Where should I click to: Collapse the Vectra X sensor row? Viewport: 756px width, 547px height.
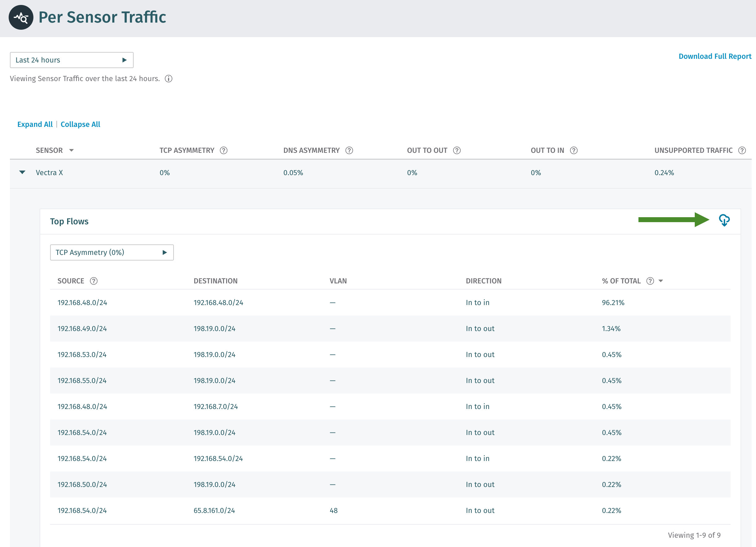22,172
